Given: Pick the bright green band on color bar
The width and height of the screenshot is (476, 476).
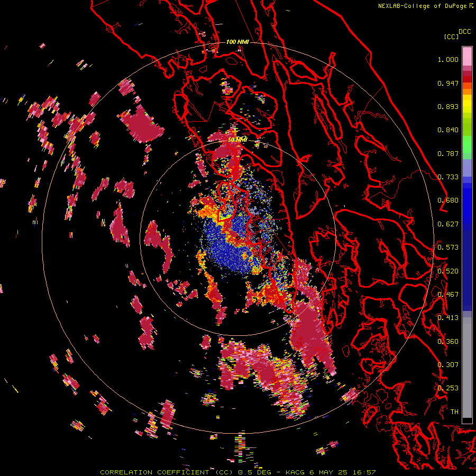Looking at the screenshot, I should (467, 144).
